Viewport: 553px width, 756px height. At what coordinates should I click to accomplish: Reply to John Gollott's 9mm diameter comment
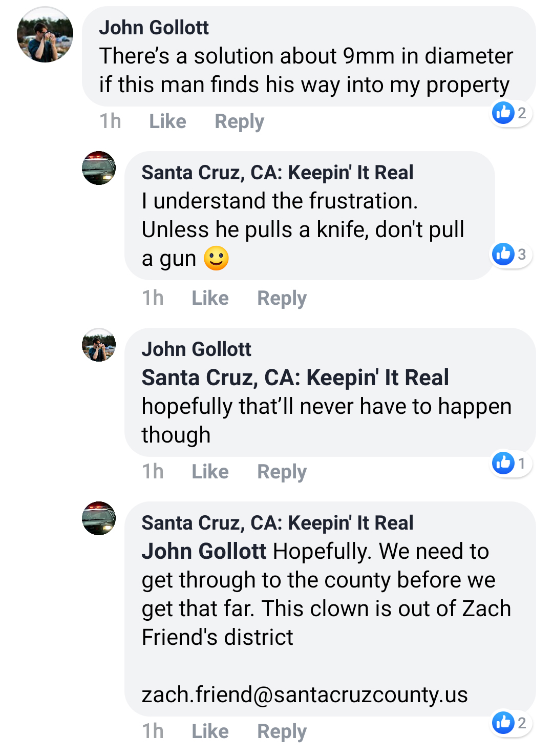(x=239, y=122)
